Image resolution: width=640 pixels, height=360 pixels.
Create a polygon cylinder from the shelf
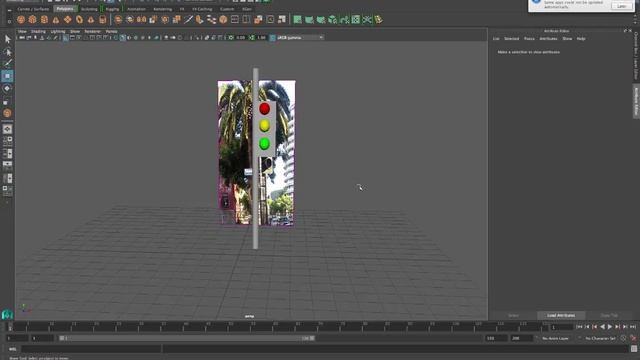pyautogui.click(x=44, y=20)
